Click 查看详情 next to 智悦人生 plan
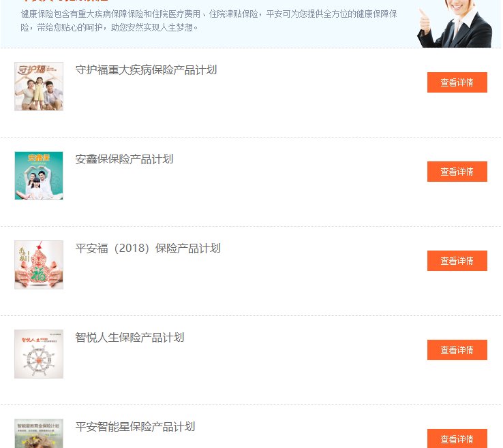The width and height of the screenshot is (503, 448). 457,350
